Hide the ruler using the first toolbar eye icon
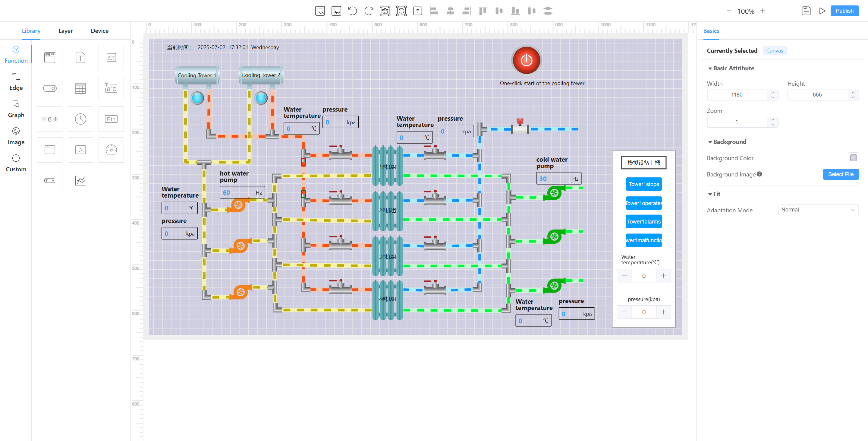The image size is (868, 441). pyautogui.click(x=320, y=11)
